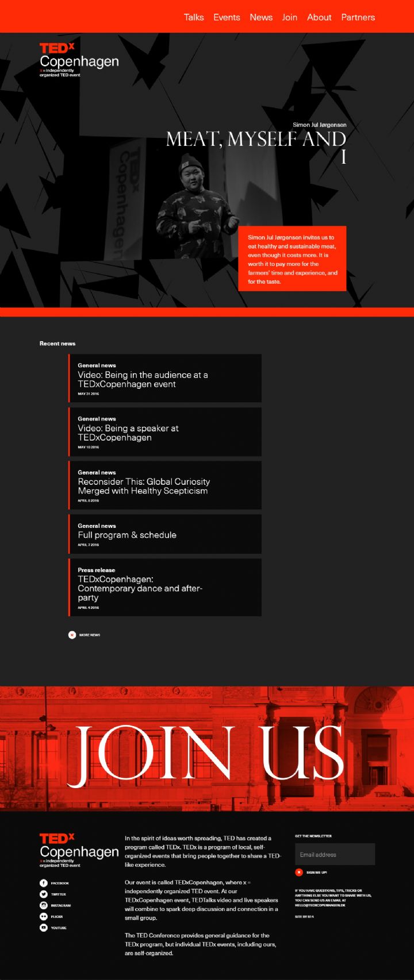
Task: Open the Facebook icon in the footer
Action: point(43,883)
